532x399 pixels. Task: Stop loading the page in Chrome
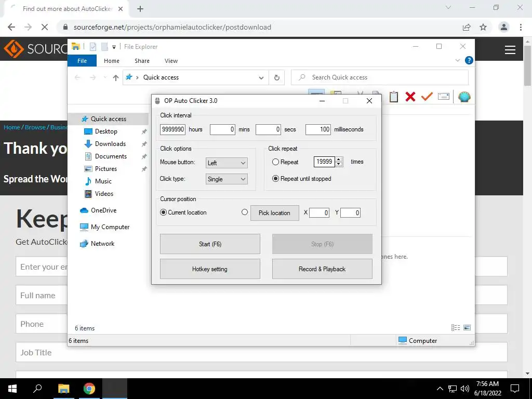(x=45, y=27)
